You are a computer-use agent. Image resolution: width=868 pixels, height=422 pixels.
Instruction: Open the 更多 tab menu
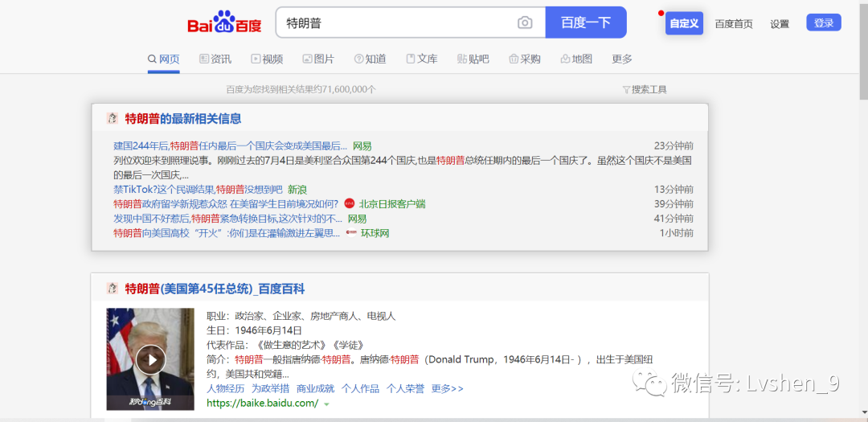[x=621, y=59]
